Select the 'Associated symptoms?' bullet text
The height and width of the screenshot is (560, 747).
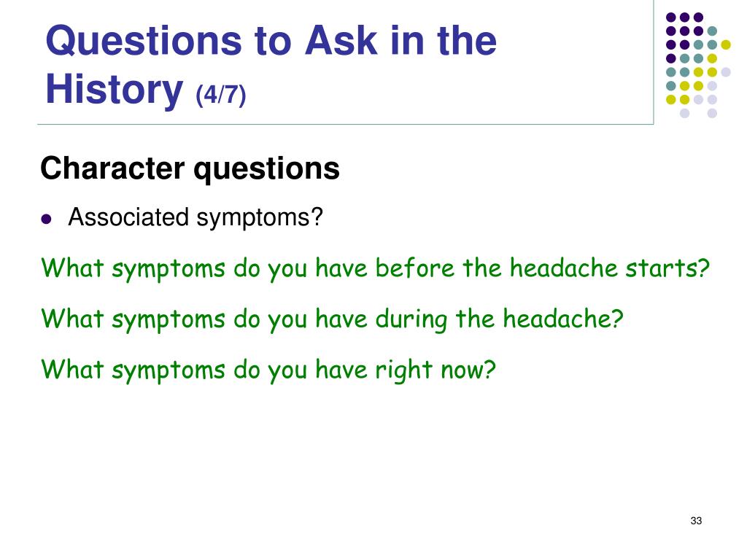point(196,217)
